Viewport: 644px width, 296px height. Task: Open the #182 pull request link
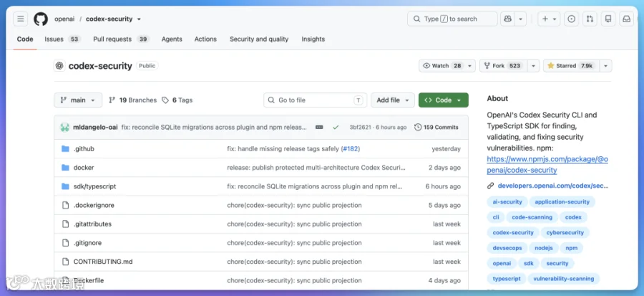coord(350,149)
